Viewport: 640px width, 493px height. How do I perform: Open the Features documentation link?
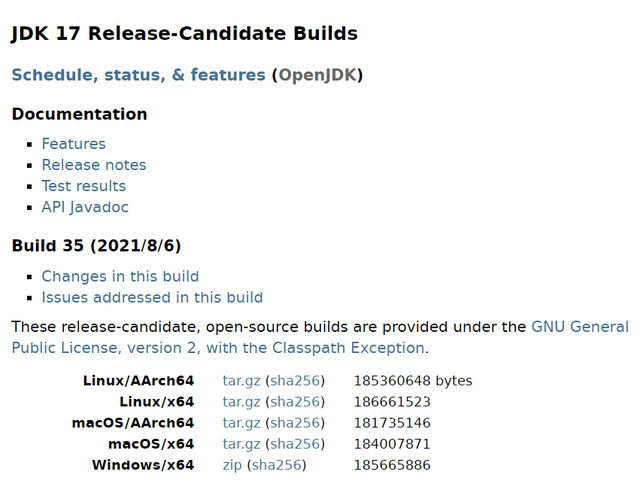click(x=73, y=144)
